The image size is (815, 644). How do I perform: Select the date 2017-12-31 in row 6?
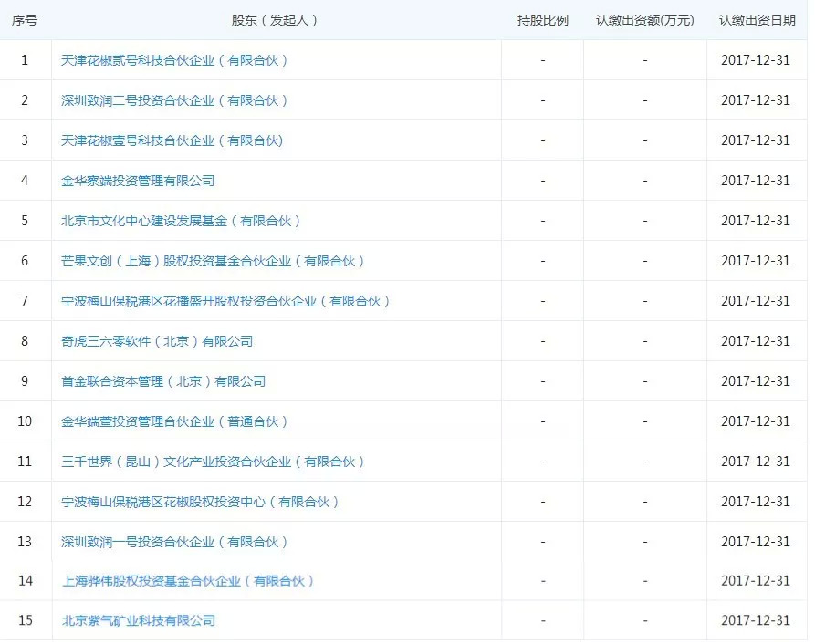click(x=756, y=261)
